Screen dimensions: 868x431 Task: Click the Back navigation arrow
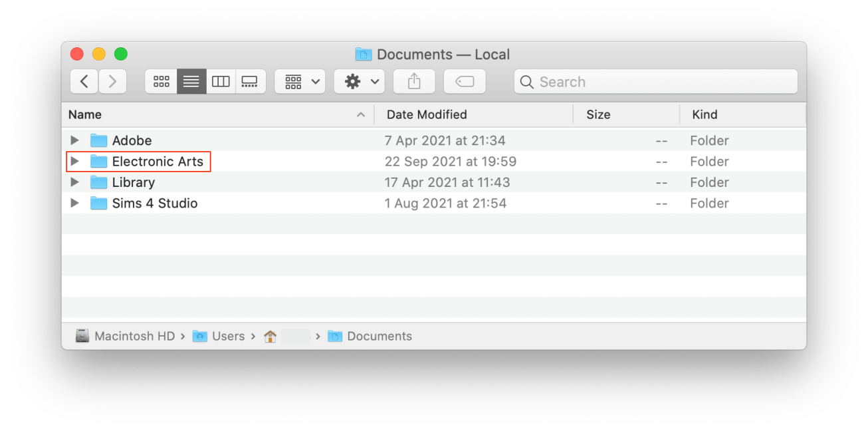click(84, 81)
